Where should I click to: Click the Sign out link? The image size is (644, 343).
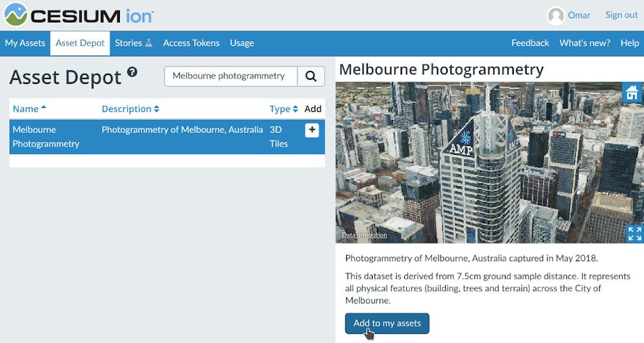(x=622, y=15)
